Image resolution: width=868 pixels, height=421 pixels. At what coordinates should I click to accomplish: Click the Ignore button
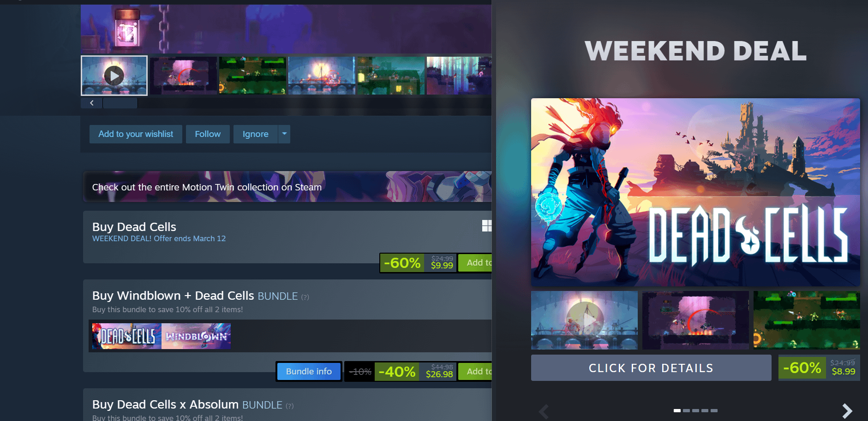(x=255, y=134)
